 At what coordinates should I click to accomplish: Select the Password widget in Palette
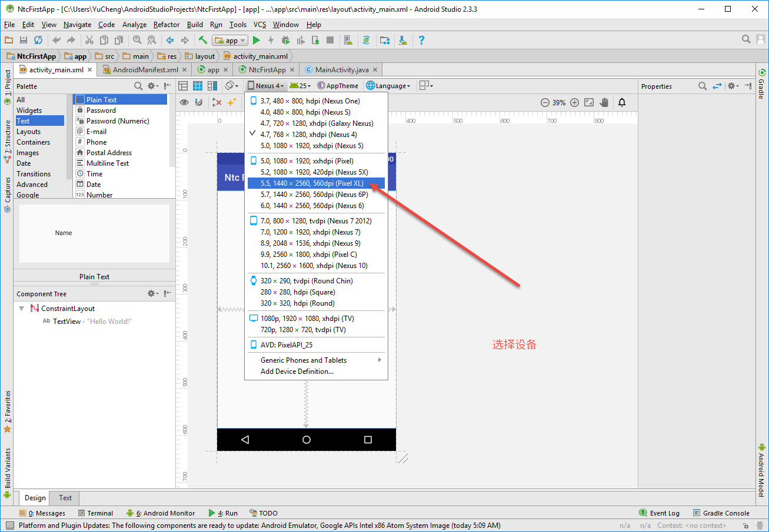[x=101, y=110]
